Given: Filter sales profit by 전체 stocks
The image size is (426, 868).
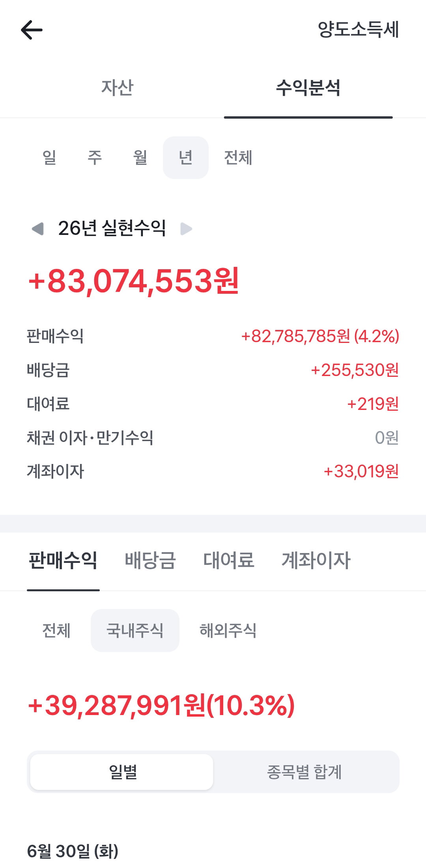Looking at the screenshot, I should pyautogui.click(x=56, y=630).
